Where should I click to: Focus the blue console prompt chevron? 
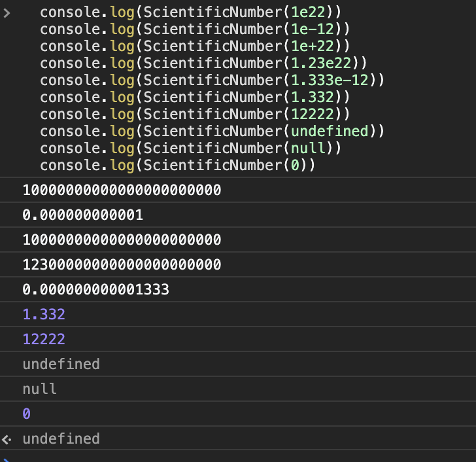click(7, 459)
